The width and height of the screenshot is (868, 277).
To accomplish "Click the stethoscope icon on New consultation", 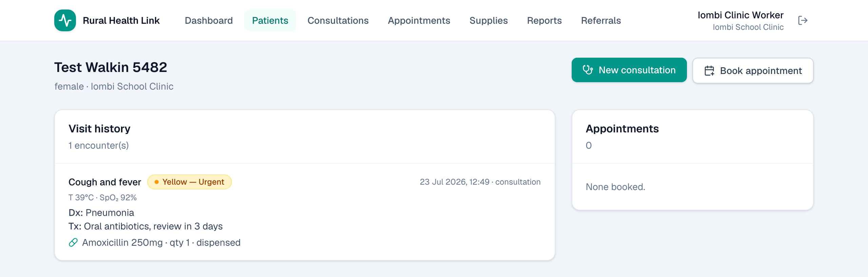I will 588,70.
